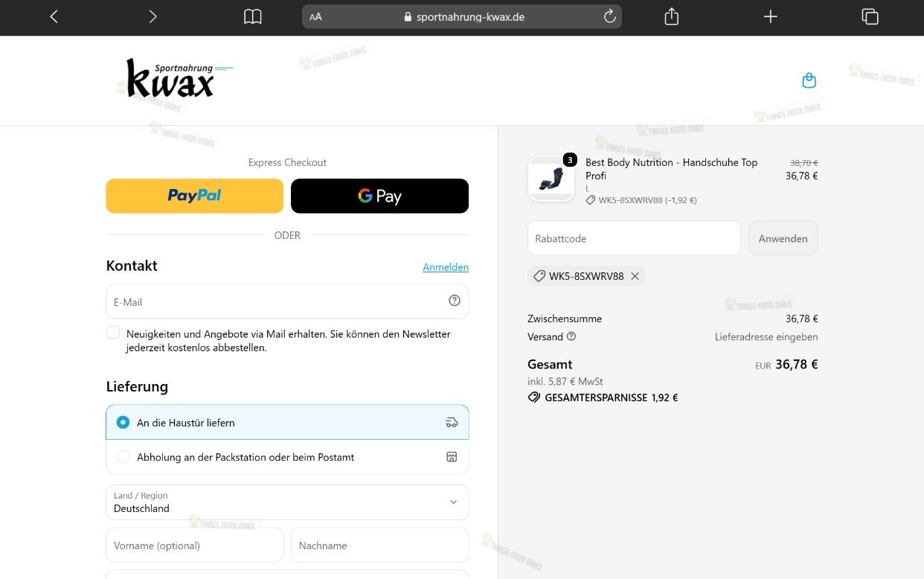Click the Versand info question mark icon
Screen dimensions: 924x579
[571, 336]
